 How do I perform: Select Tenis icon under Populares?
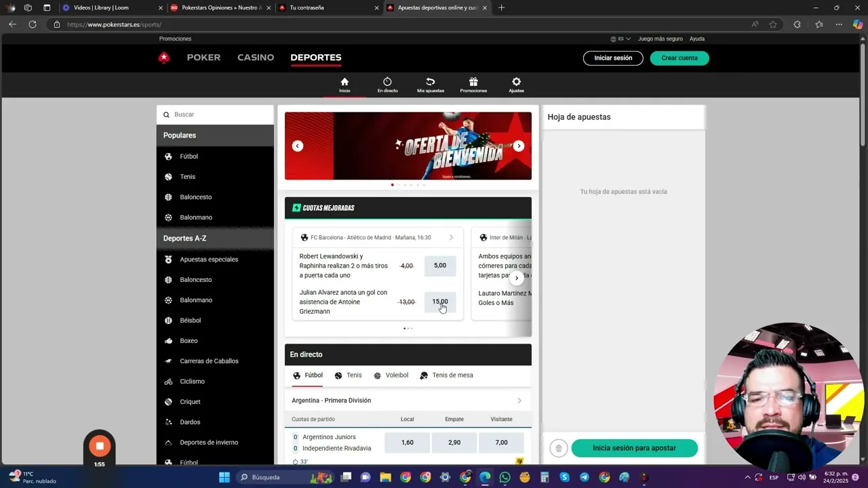(x=168, y=177)
